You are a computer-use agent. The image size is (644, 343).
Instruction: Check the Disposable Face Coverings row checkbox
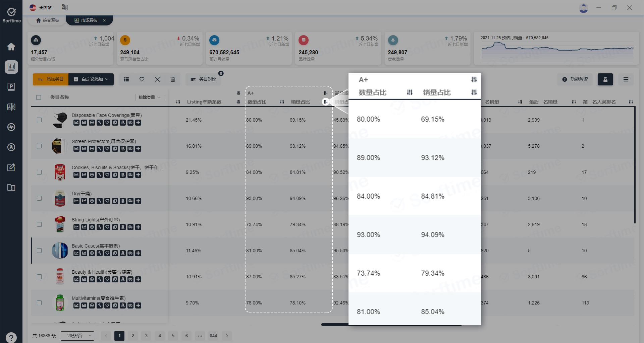click(39, 120)
